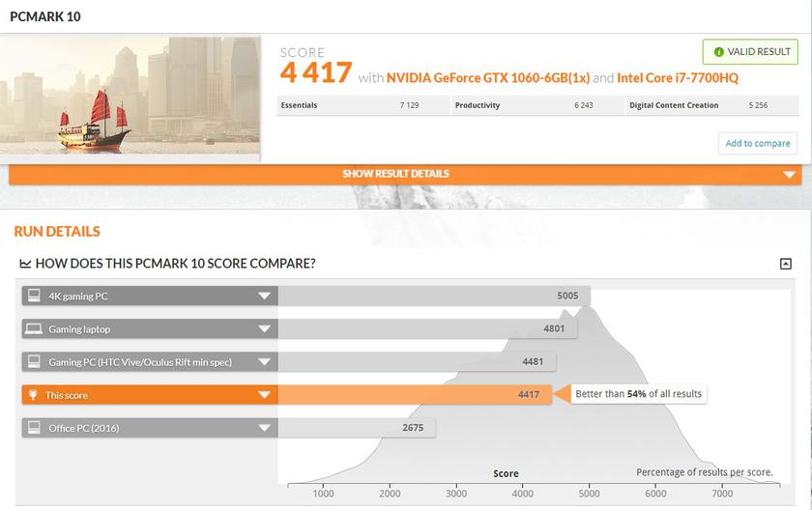Image resolution: width=812 pixels, height=510 pixels.
Task: Click the monitor icon beside Office PC (2016)
Action: [34, 428]
